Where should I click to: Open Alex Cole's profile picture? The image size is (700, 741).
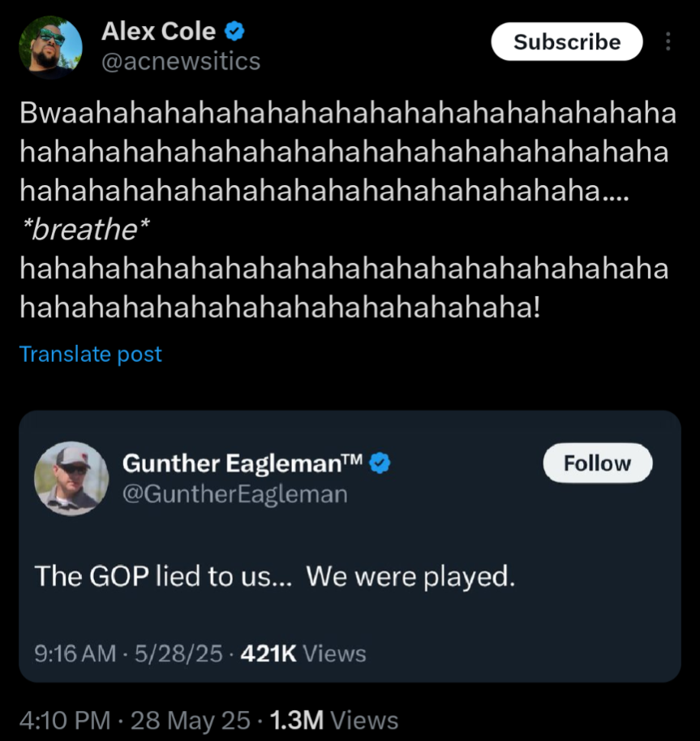[50, 47]
